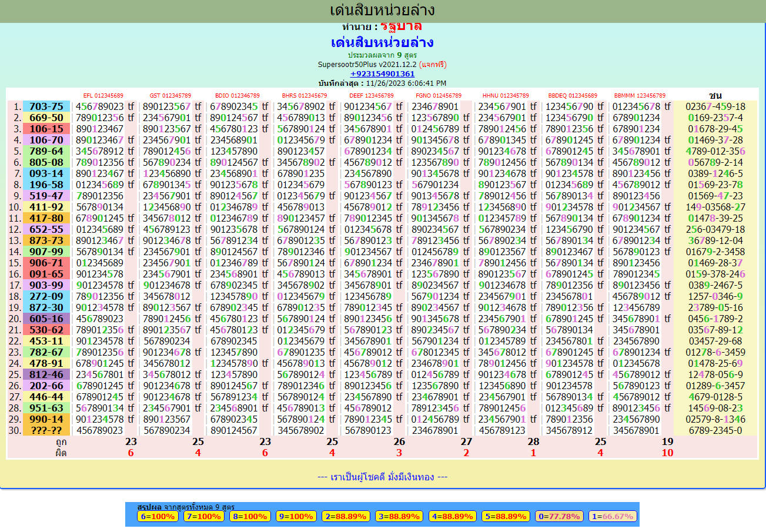
Task: Click the 8=100% summary badge
Action: click(x=249, y=517)
